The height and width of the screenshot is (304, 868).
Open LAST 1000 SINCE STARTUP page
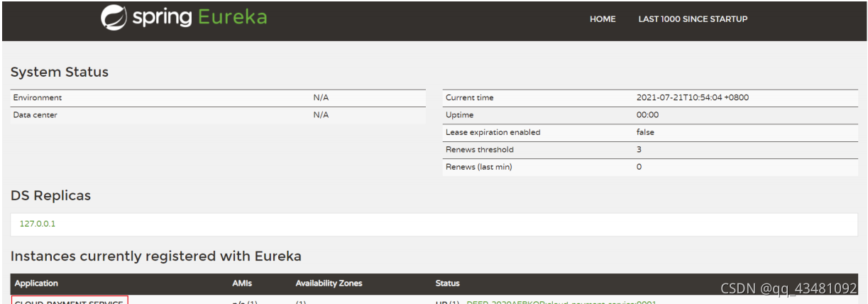coord(693,19)
